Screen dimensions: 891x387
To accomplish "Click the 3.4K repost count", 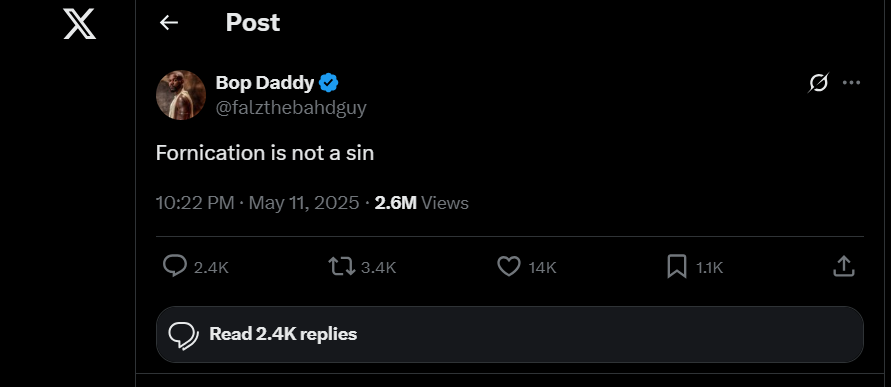I will 378,267.
